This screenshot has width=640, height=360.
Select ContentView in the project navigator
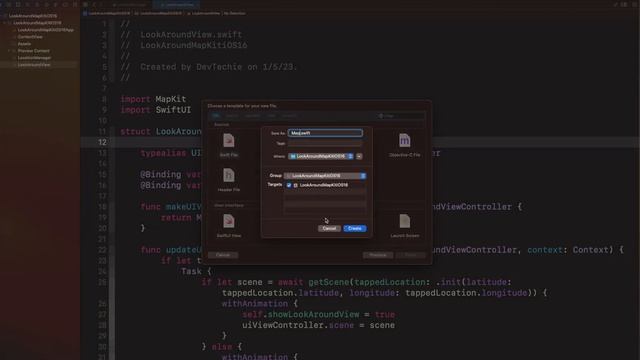(x=30, y=37)
